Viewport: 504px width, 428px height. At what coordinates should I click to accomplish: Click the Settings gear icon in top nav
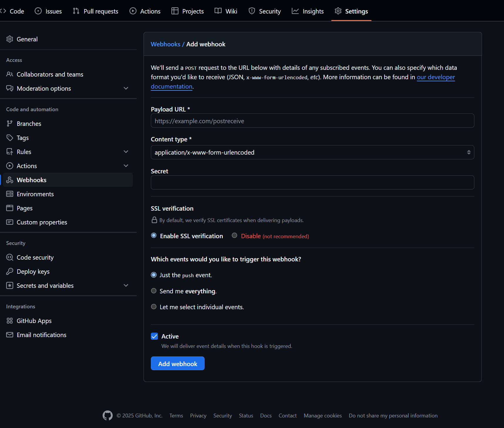[x=338, y=11]
